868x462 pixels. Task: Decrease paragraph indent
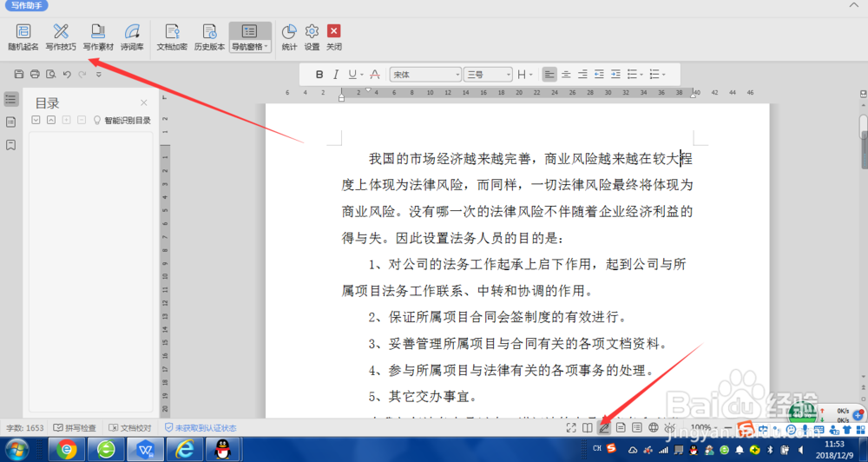click(599, 74)
